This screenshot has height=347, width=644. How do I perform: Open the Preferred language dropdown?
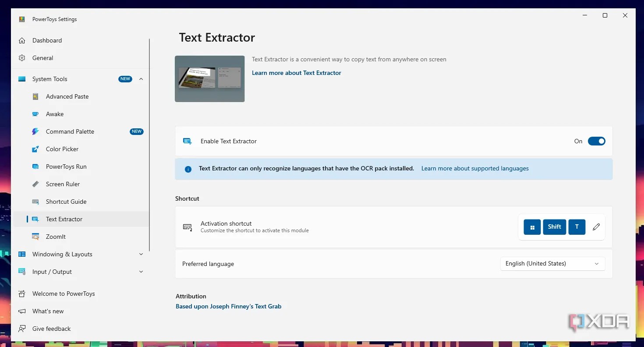[552, 263]
